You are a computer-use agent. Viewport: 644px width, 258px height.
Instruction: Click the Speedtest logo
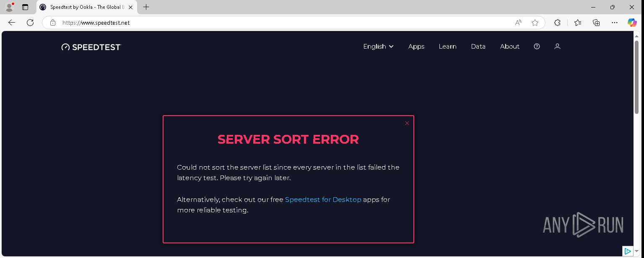(x=91, y=47)
